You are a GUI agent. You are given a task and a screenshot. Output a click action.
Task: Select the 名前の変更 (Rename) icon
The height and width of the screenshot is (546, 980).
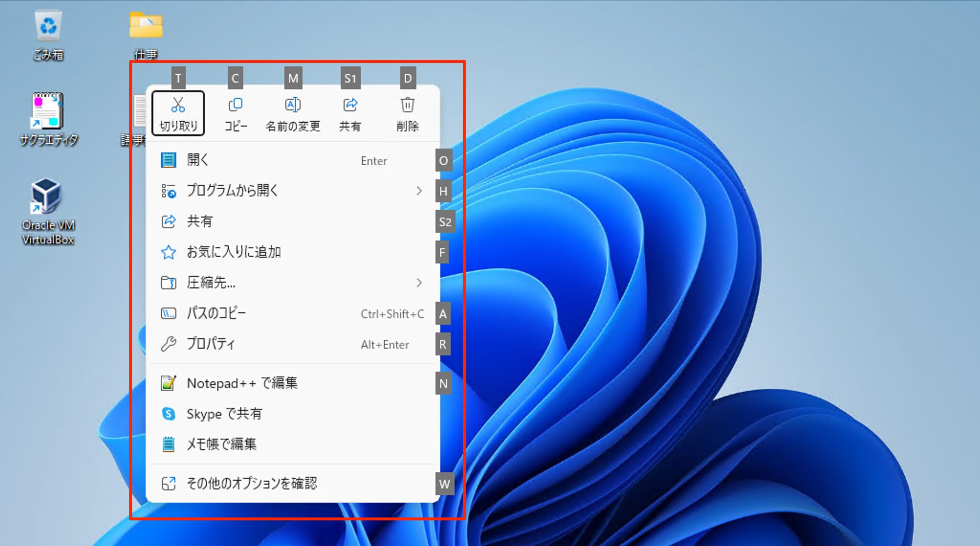tap(292, 114)
